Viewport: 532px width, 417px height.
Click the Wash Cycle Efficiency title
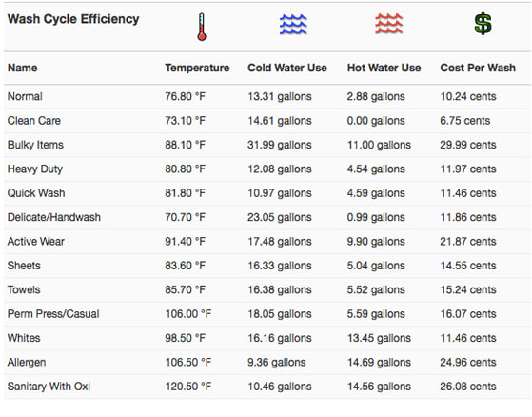(x=73, y=19)
